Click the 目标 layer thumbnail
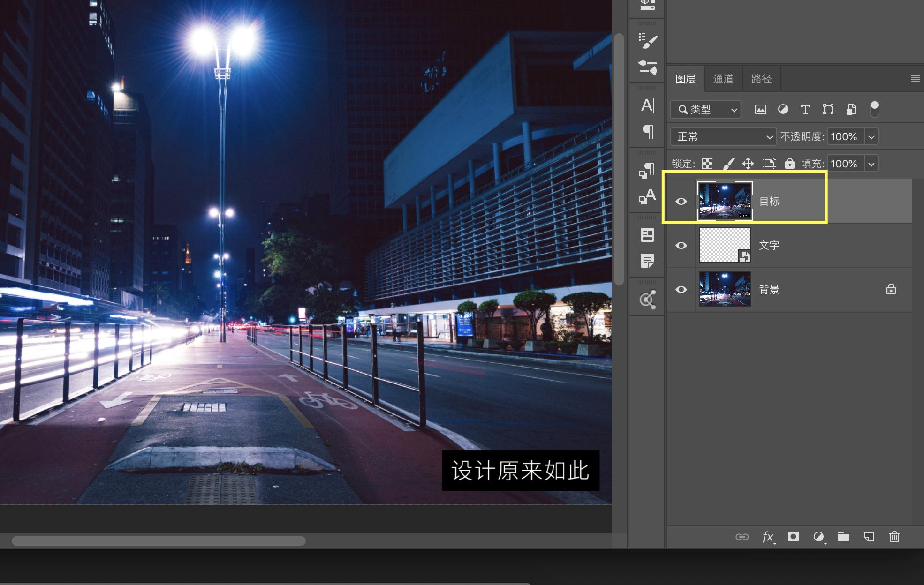Viewport: 924px width, 585px height. [725, 201]
